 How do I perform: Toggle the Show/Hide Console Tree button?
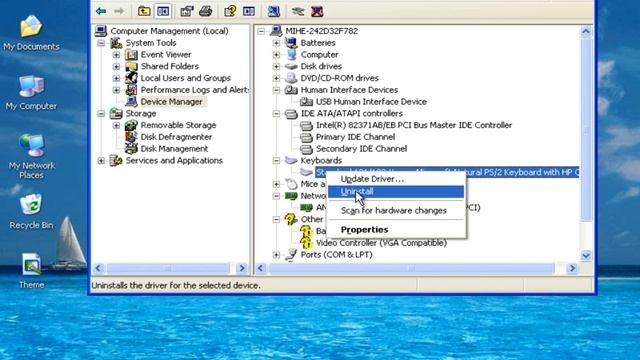click(x=163, y=11)
